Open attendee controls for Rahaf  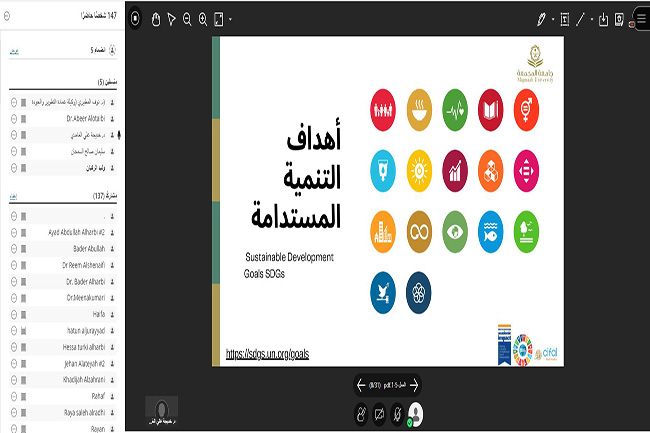(x=14, y=397)
